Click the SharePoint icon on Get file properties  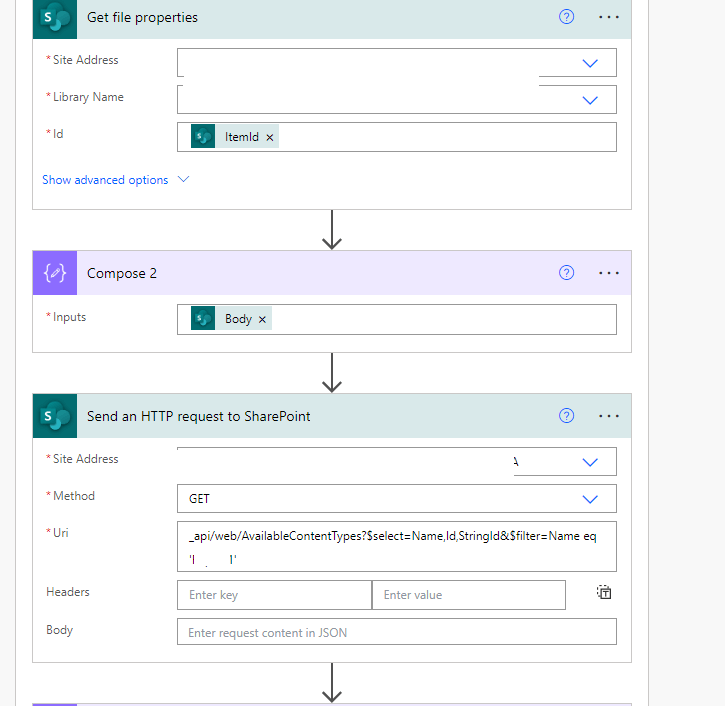[55, 18]
